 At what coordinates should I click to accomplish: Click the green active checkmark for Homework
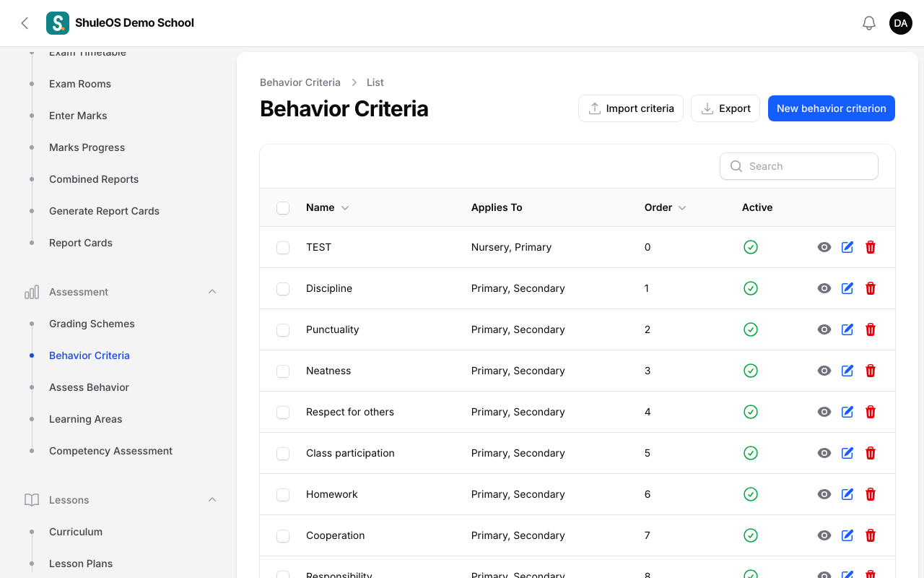pyautogui.click(x=751, y=494)
